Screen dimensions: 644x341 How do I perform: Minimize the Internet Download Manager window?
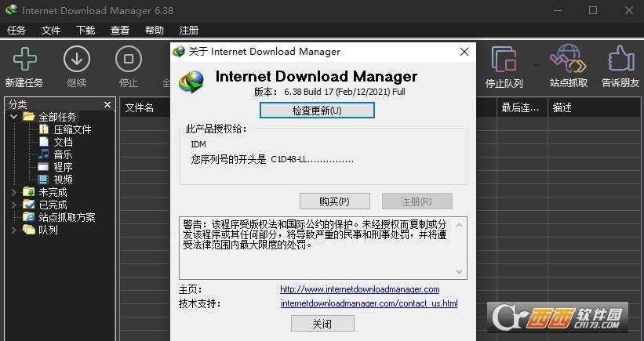[x=558, y=11]
